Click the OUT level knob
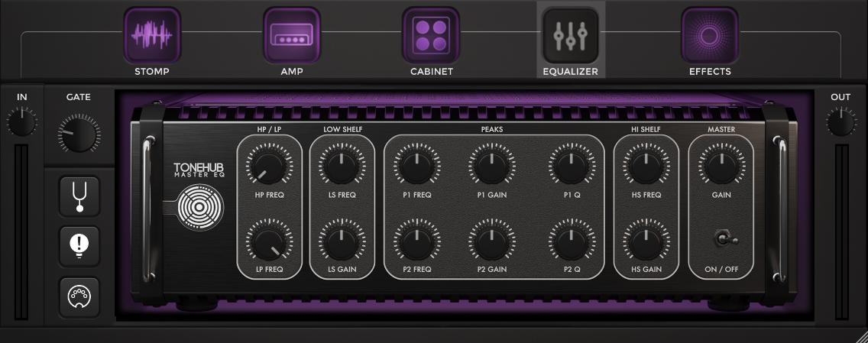The width and height of the screenshot is (868, 343). tap(840, 122)
